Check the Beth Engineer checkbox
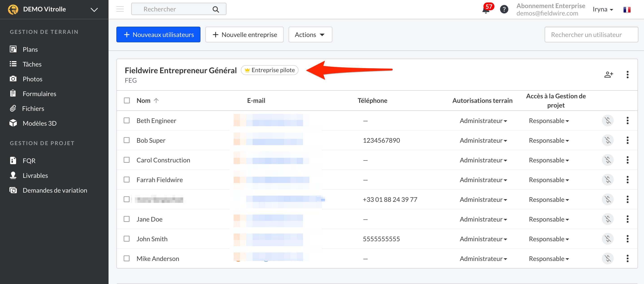The image size is (644, 284). point(127,121)
